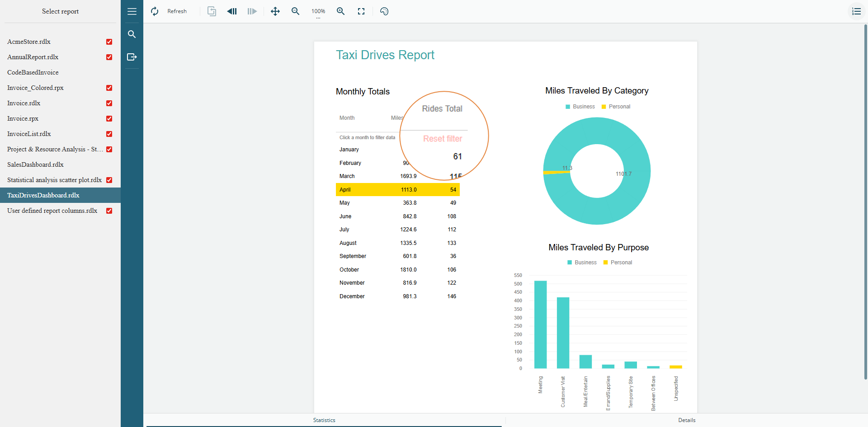The image size is (868, 427).
Task: Toggle full screen mode
Action: pyautogui.click(x=361, y=11)
